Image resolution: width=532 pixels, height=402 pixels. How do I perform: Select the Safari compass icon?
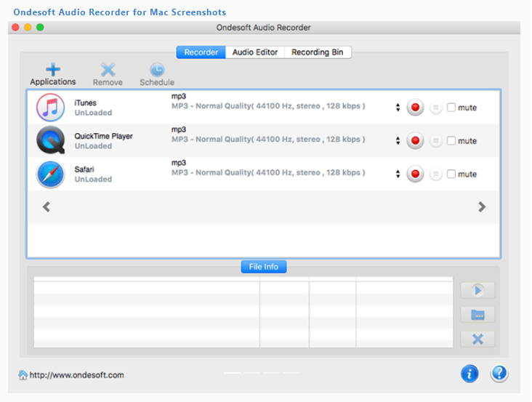[51, 174]
